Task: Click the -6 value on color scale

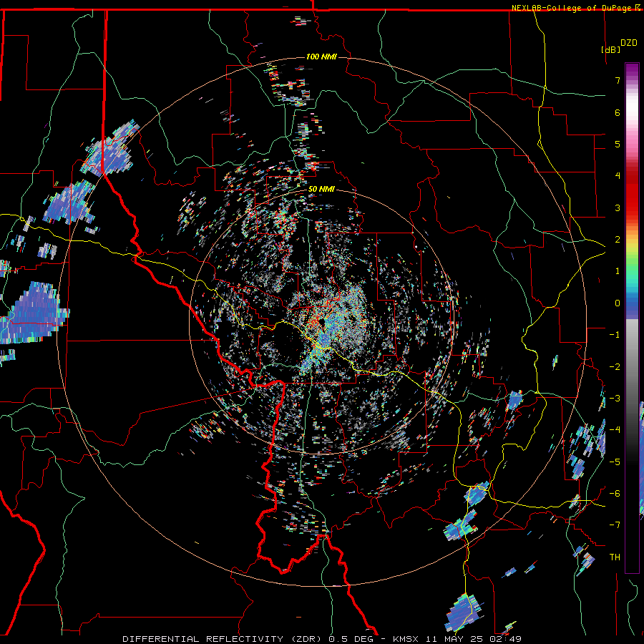Action: (615, 494)
